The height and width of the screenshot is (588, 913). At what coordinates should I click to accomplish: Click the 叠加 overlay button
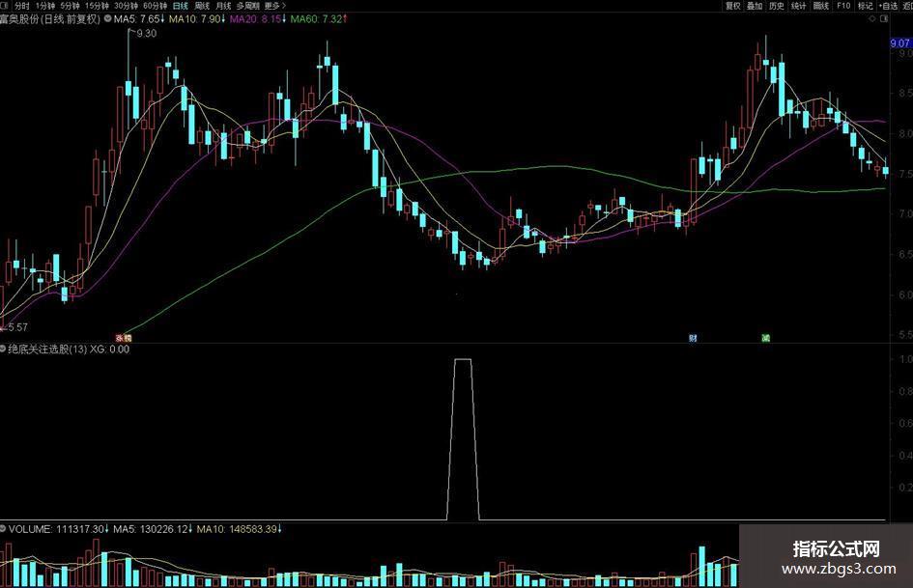coord(755,5)
